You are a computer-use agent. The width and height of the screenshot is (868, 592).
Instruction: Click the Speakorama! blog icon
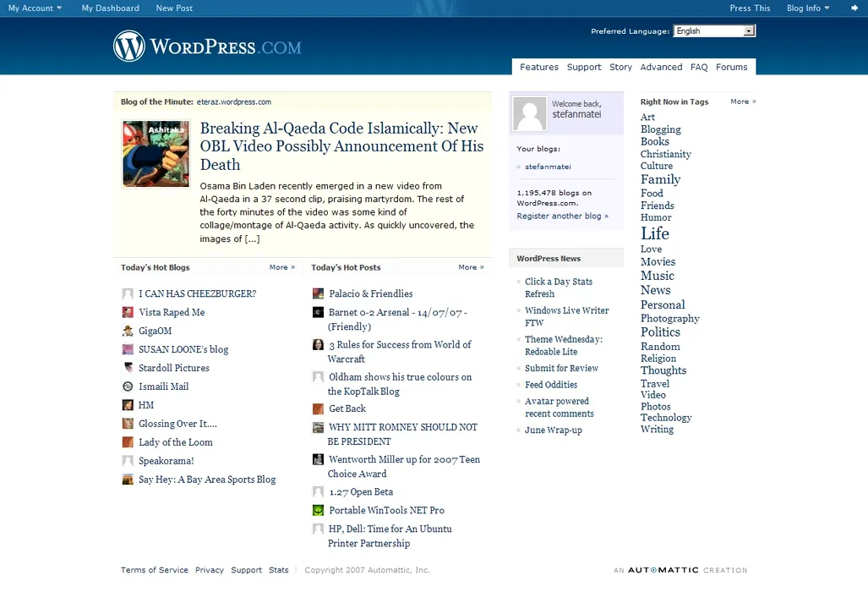click(128, 461)
